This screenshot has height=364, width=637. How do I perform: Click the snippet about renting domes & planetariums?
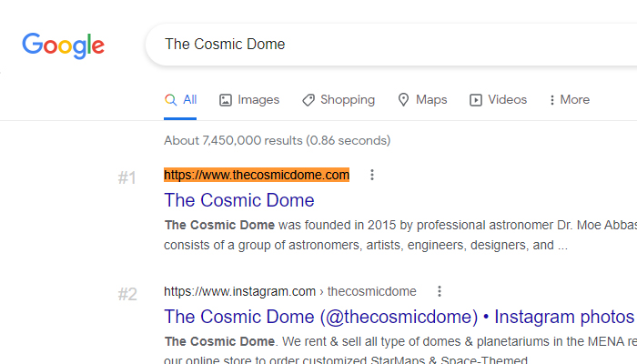pos(400,350)
